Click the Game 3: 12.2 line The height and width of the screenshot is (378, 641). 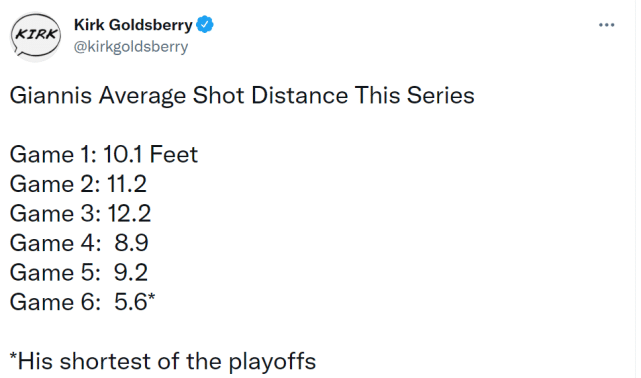[x=80, y=213]
